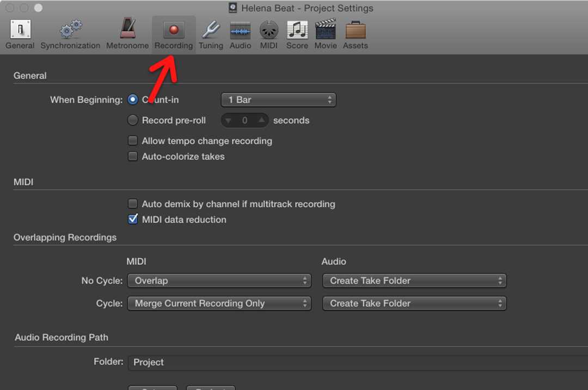The image size is (588, 390).
Task: Click the Folder path field showing Project
Action: [354, 362]
